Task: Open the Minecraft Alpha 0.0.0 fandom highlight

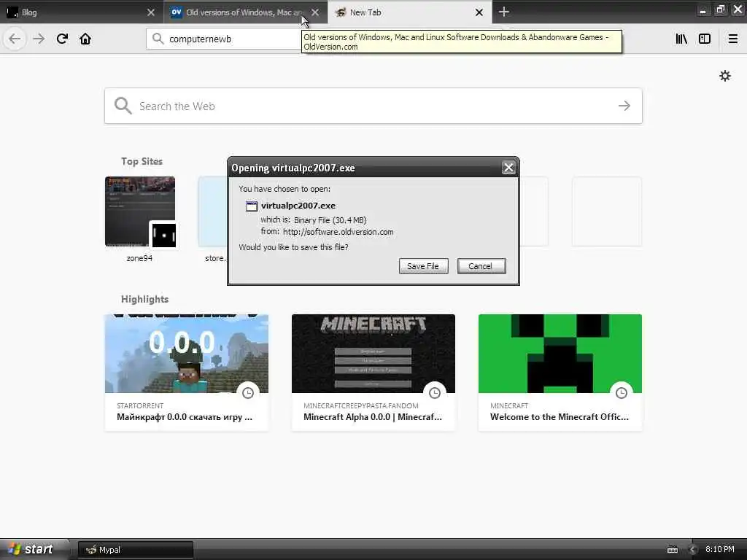Action: [373, 373]
